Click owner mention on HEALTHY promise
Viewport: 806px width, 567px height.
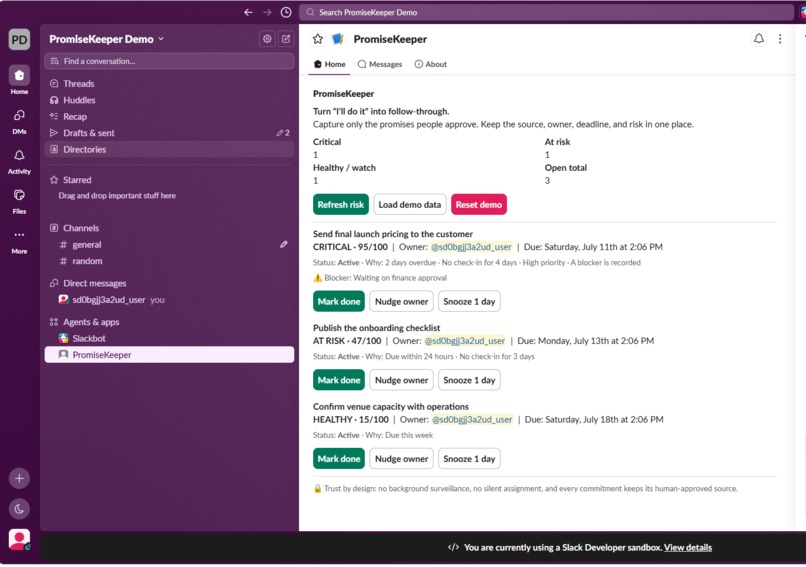pyautogui.click(x=472, y=420)
